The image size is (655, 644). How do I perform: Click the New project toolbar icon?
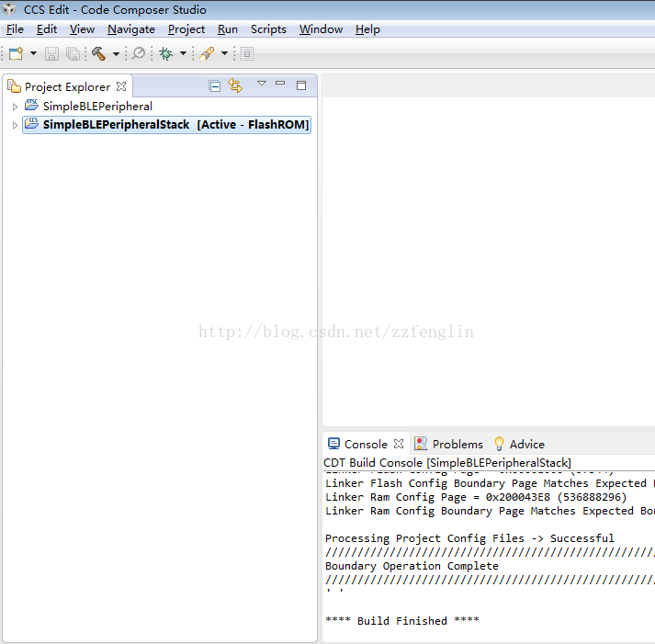(x=16, y=53)
